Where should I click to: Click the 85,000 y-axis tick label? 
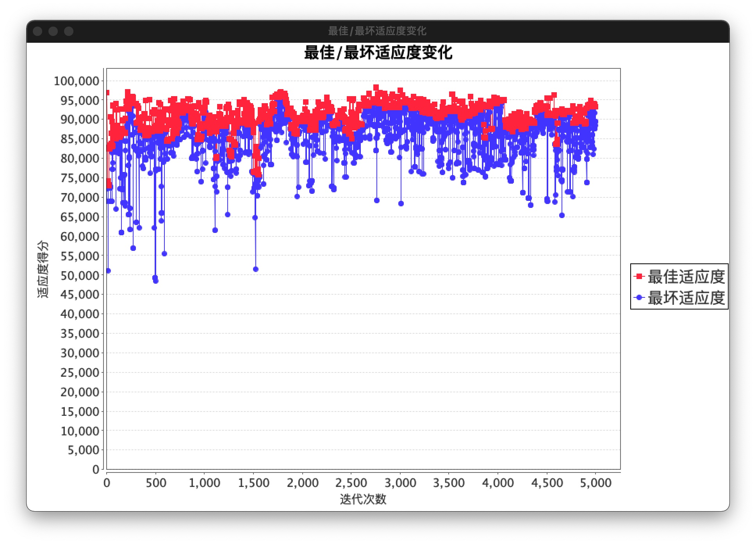80,139
